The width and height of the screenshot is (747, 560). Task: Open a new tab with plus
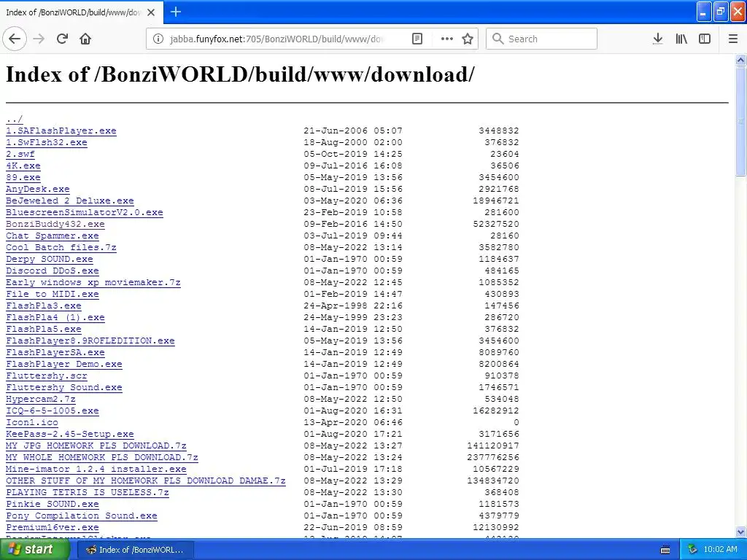tap(176, 12)
